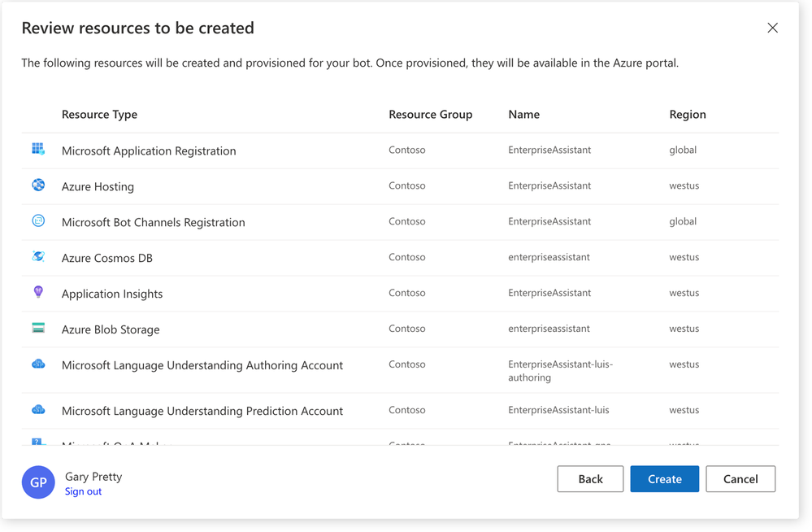The height and width of the screenshot is (532, 812).
Task: Select Language Understanding Prediction Account label
Action: click(x=202, y=411)
